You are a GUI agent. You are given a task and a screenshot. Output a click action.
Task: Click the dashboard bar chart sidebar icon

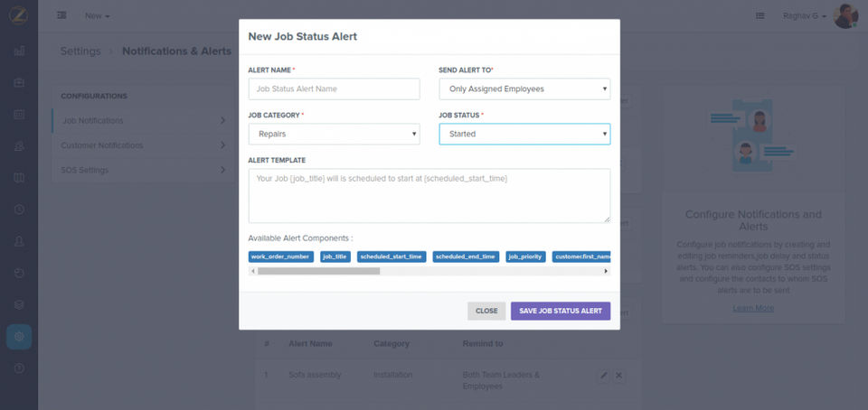(x=19, y=51)
